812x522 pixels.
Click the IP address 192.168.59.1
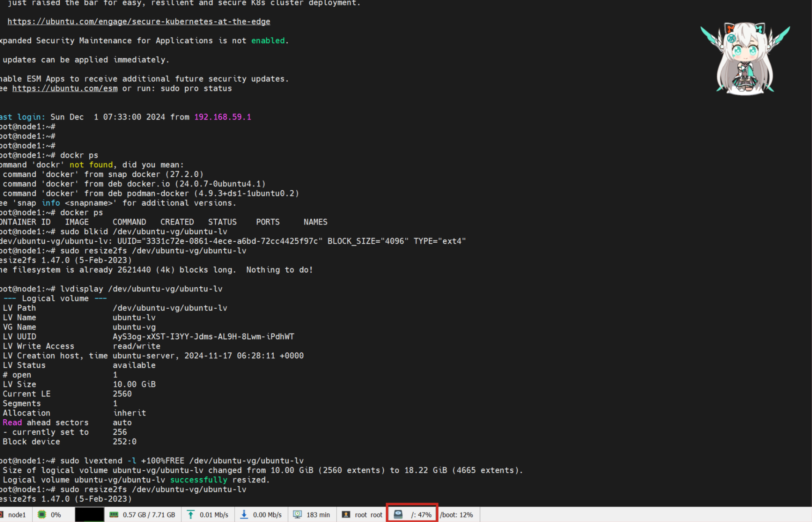[223, 117]
